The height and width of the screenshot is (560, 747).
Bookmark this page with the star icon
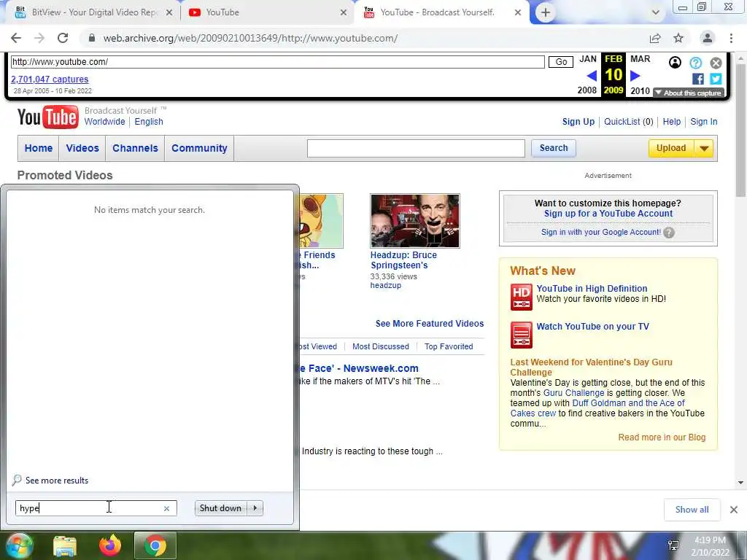point(678,38)
